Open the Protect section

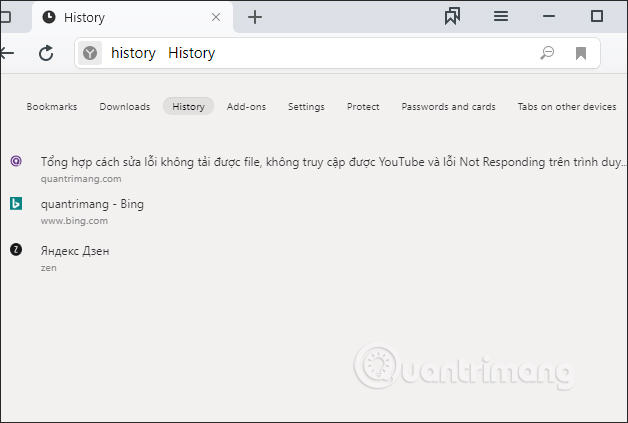[x=363, y=107]
